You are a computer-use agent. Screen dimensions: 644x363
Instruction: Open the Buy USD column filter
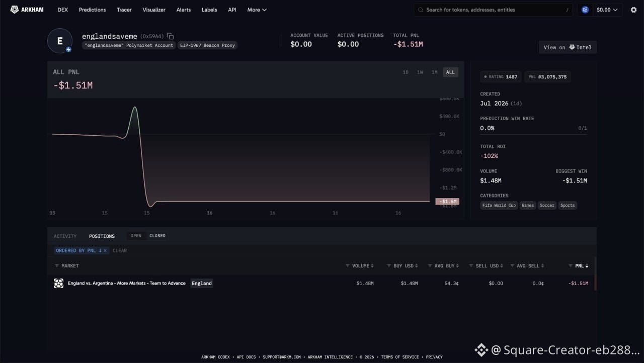point(389,265)
